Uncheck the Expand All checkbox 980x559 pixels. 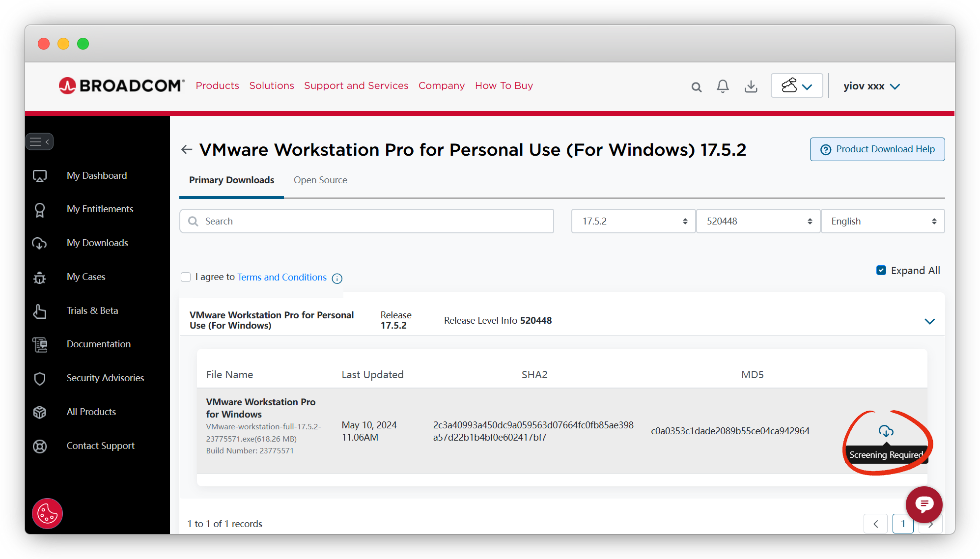pos(881,270)
